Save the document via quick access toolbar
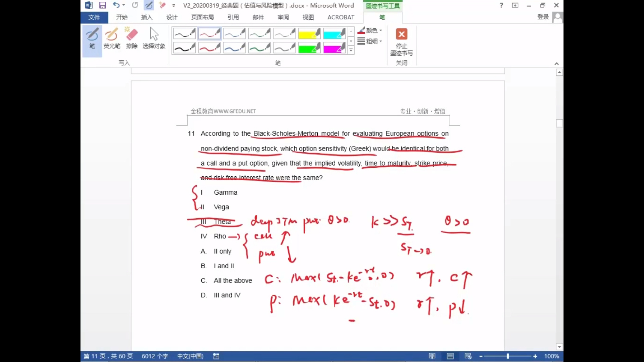This screenshot has width=644, height=362. [102, 5]
